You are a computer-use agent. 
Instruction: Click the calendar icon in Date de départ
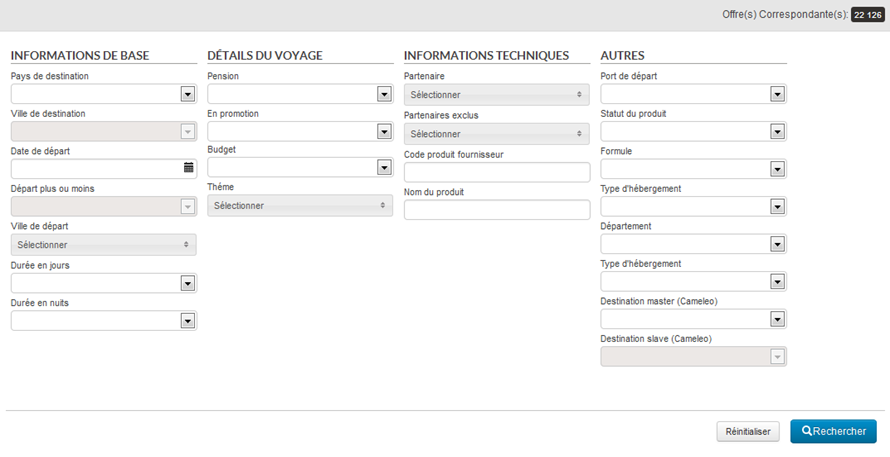pos(188,168)
